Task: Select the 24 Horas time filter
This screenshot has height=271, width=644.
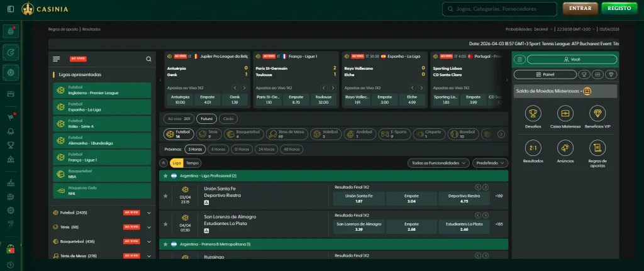Action: point(266,150)
